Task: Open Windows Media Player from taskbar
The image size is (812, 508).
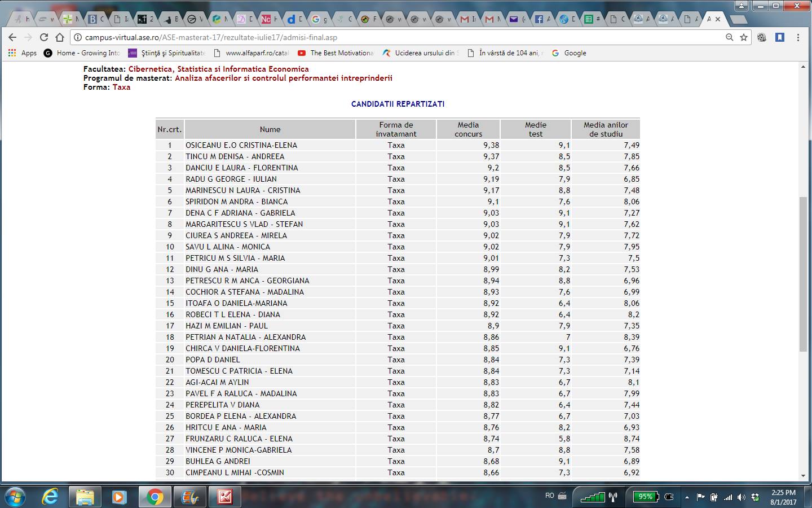Action: click(119, 497)
